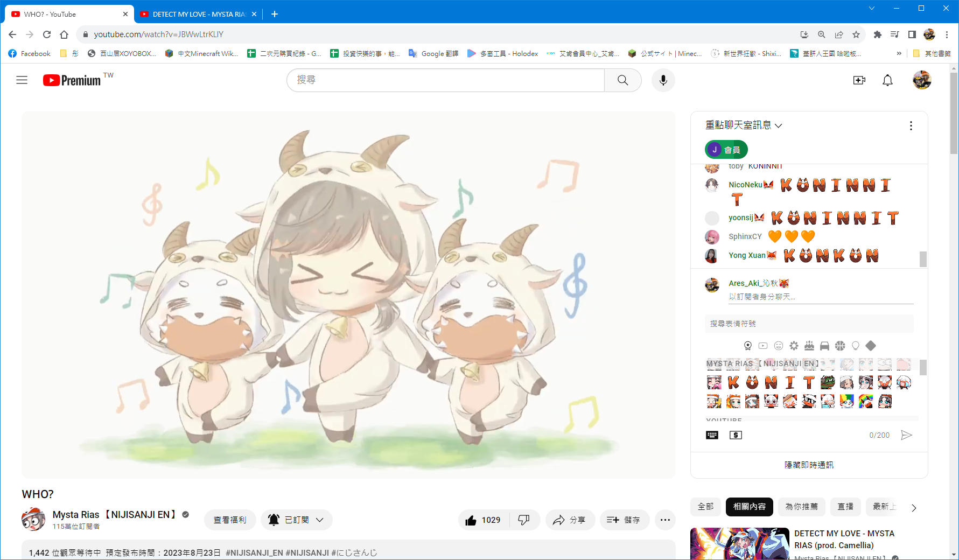The width and height of the screenshot is (959, 560).
Task: Select the light bulb objects emoji category
Action: [856, 346]
